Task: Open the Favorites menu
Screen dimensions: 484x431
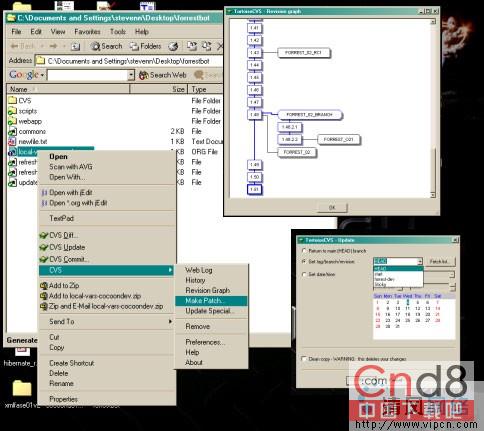Action: pos(87,32)
